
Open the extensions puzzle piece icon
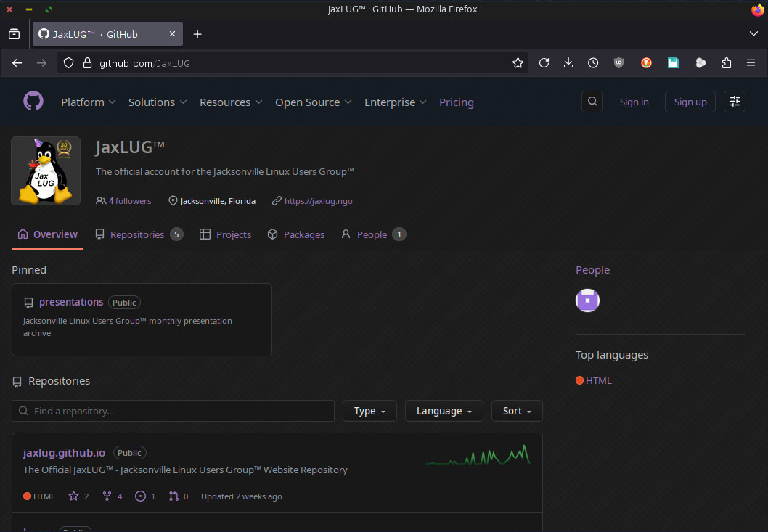tap(727, 62)
